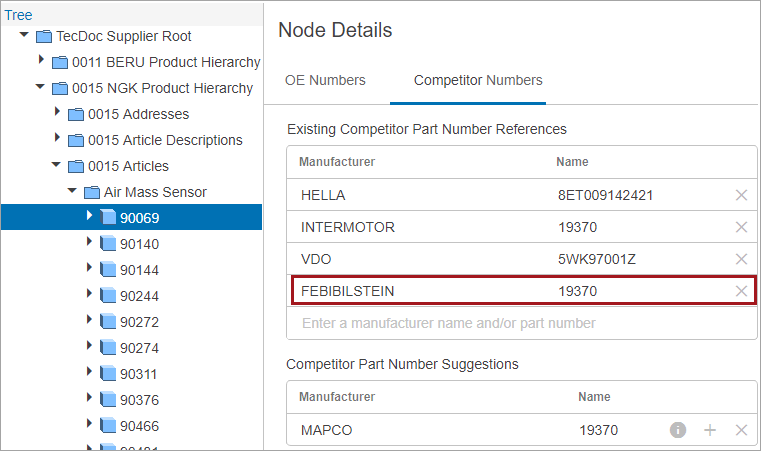Click 0015 Addresses folder icon
Image resolution: width=761 pixels, height=451 pixels.
pos(76,115)
